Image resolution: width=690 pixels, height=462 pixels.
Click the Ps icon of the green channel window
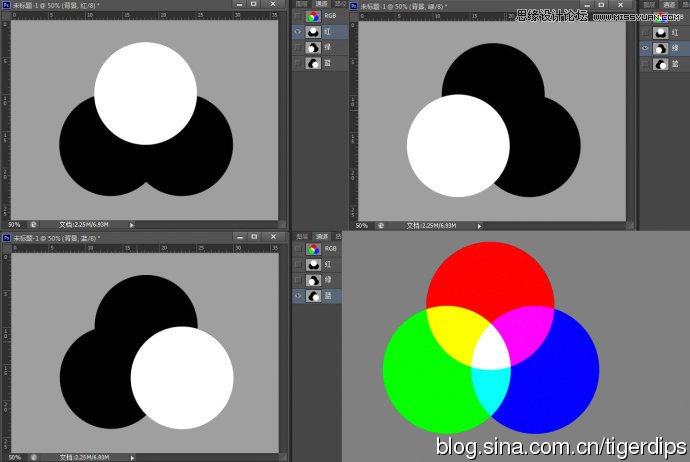tap(354, 6)
